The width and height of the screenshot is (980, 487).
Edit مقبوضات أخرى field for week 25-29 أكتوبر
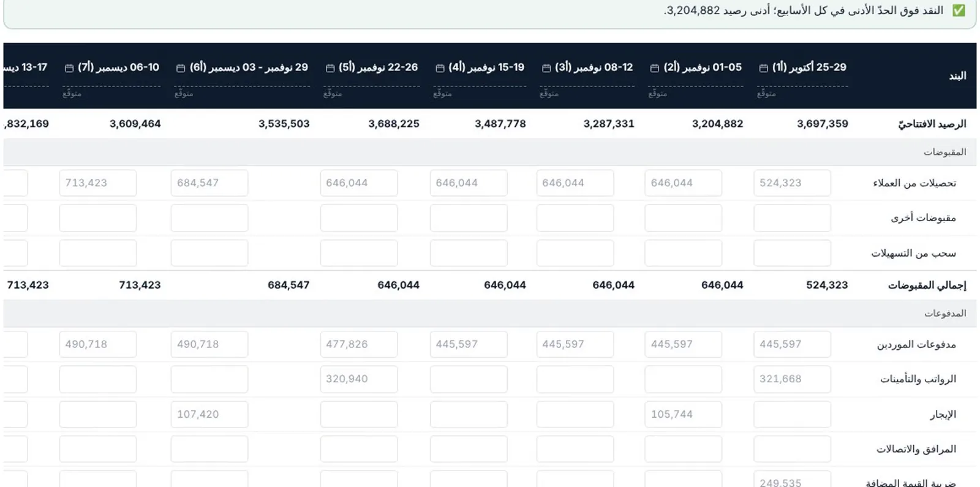pyautogui.click(x=792, y=218)
